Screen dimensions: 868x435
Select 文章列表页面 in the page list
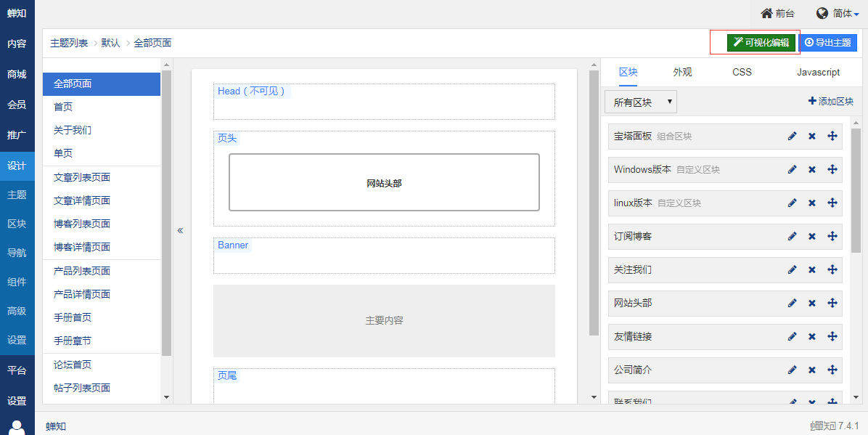(x=82, y=178)
